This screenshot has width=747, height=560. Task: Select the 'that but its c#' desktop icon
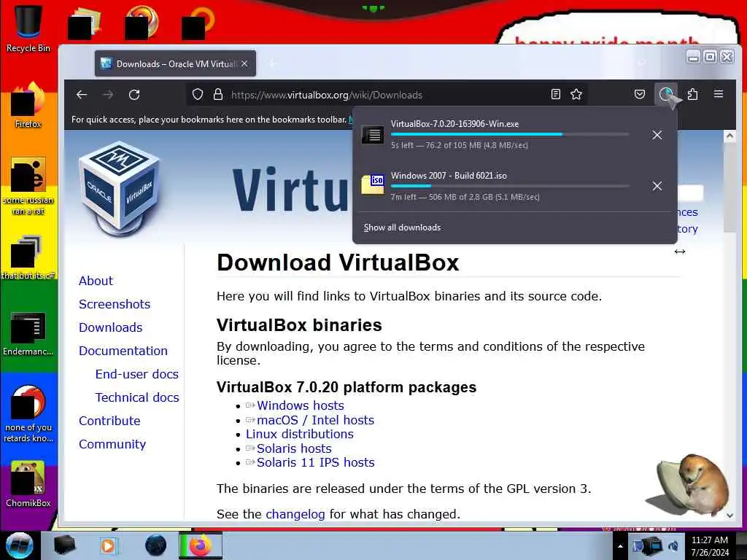[28, 257]
